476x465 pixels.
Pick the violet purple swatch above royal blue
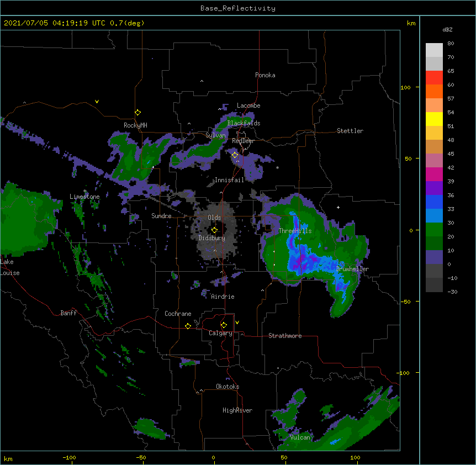434,188
